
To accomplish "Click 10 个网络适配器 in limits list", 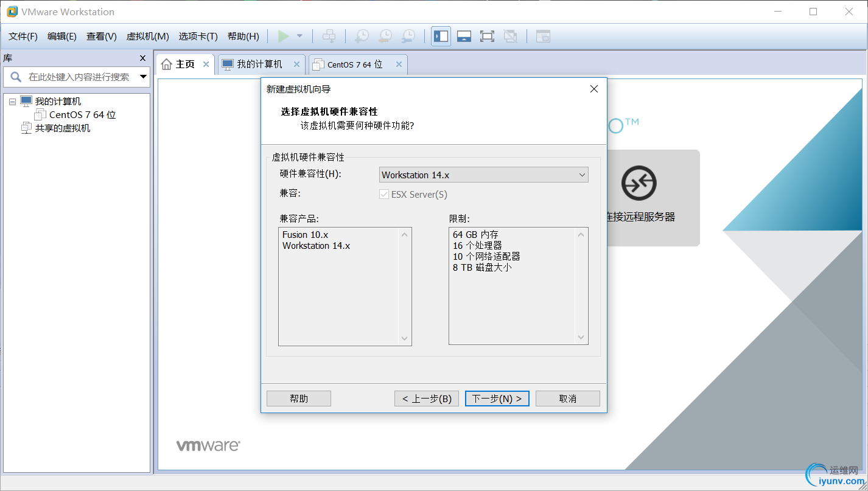I will [x=486, y=257].
